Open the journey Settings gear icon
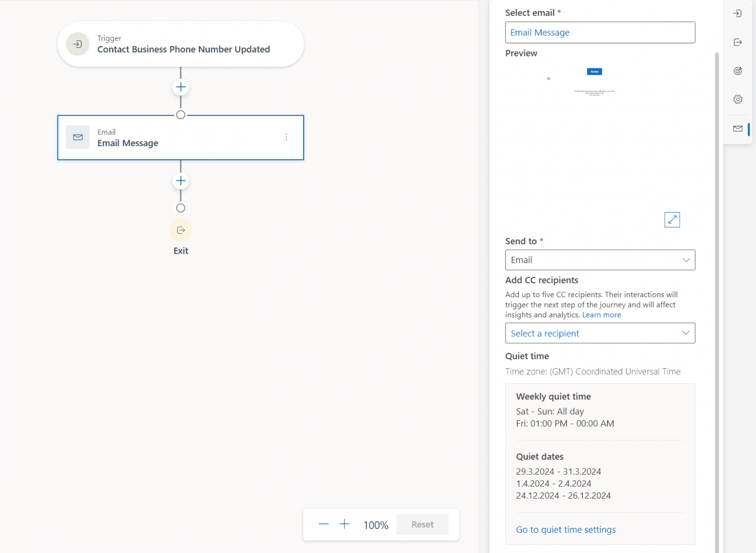This screenshot has height=553, width=756. pos(738,99)
